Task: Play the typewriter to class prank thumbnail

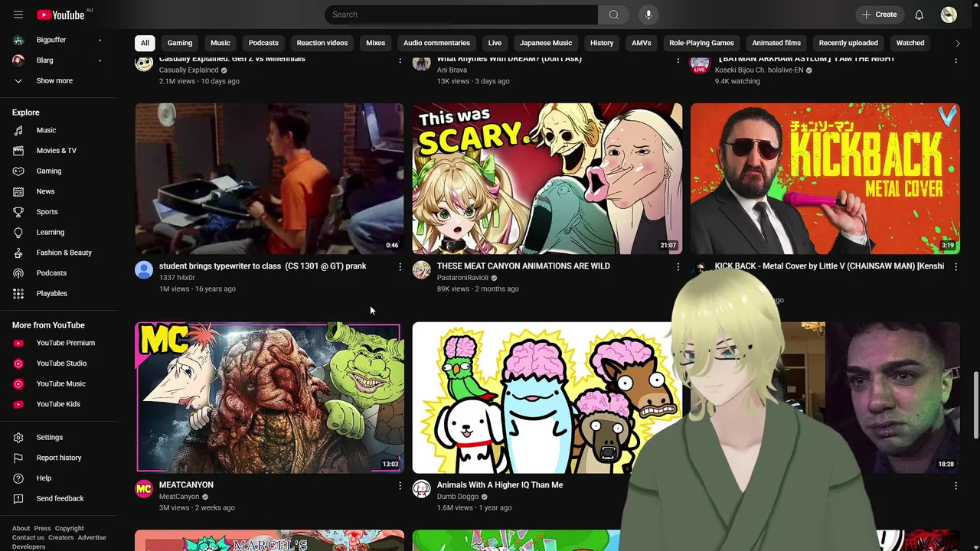Action: click(x=269, y=178)
